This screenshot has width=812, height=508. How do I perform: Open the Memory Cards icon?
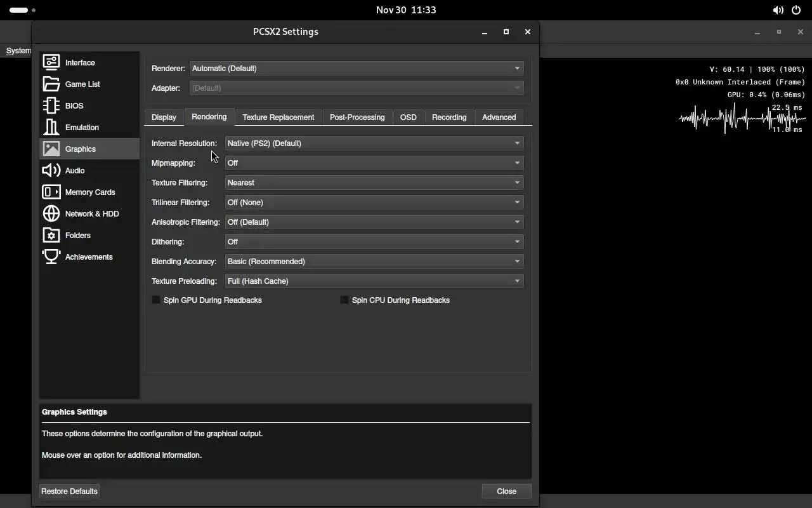coord(51,192)
